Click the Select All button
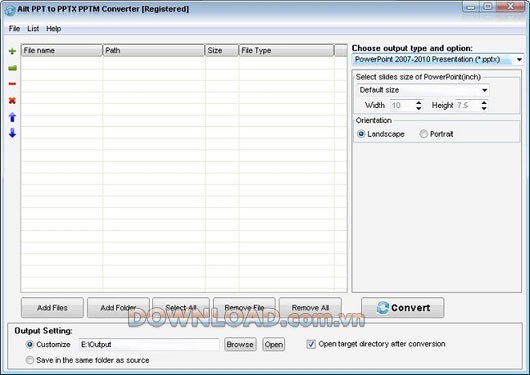The height and width of the screenshot is (375, 530). tap(181, 308)
